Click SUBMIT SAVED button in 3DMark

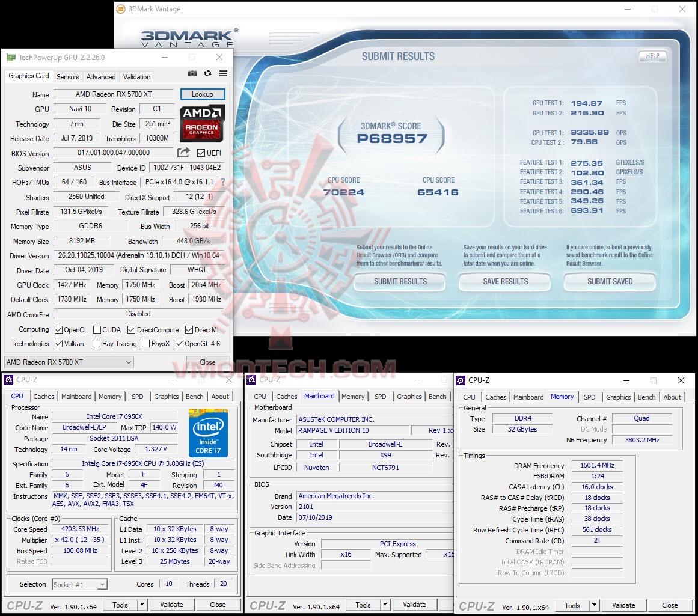[610, 281]
